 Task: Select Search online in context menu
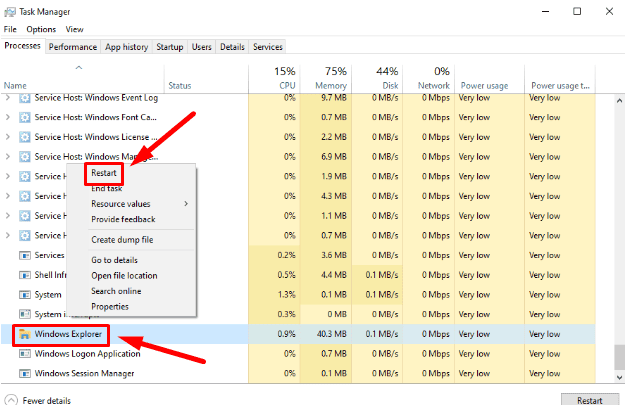click(116, 291)
